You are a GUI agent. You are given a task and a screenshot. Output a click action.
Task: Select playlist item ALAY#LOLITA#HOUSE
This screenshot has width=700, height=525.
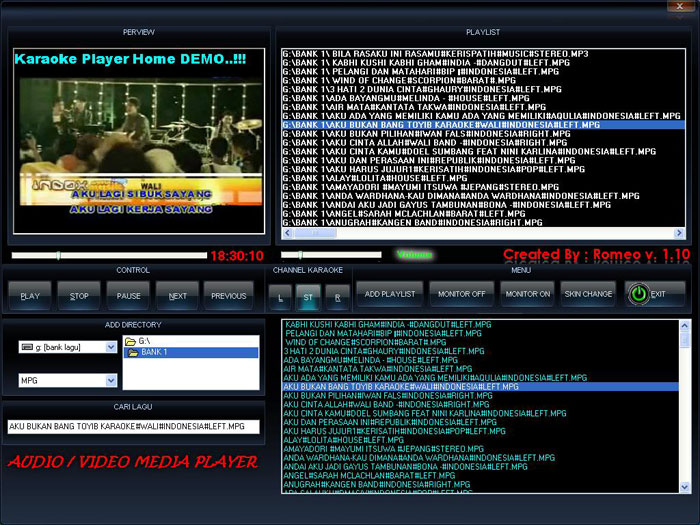tap(483, 178)
